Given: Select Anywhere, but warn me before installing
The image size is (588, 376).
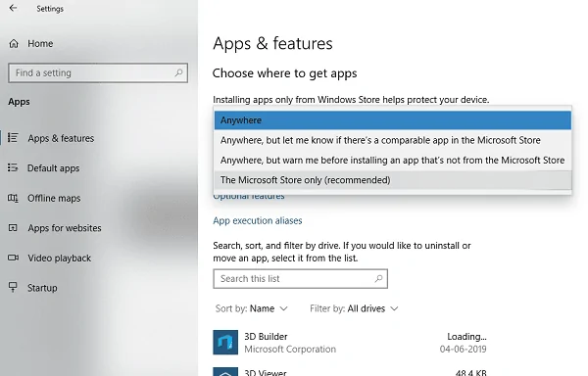Looking at the screenshot, I should point(393,161).
